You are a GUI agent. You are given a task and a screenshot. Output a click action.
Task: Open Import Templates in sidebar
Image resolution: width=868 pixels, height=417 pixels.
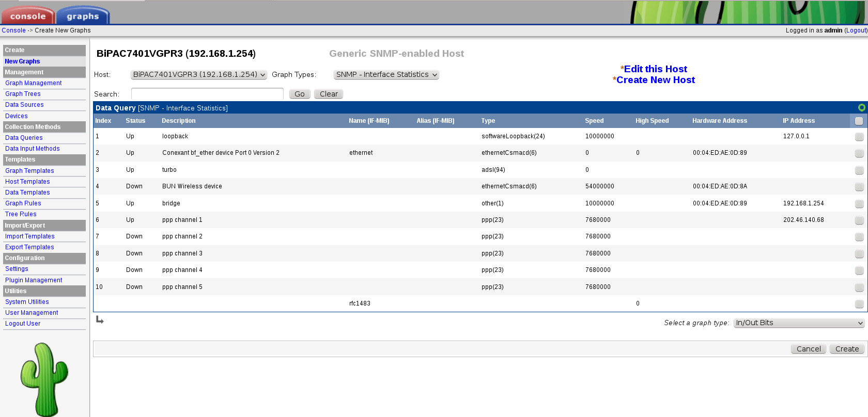(30, 236)
